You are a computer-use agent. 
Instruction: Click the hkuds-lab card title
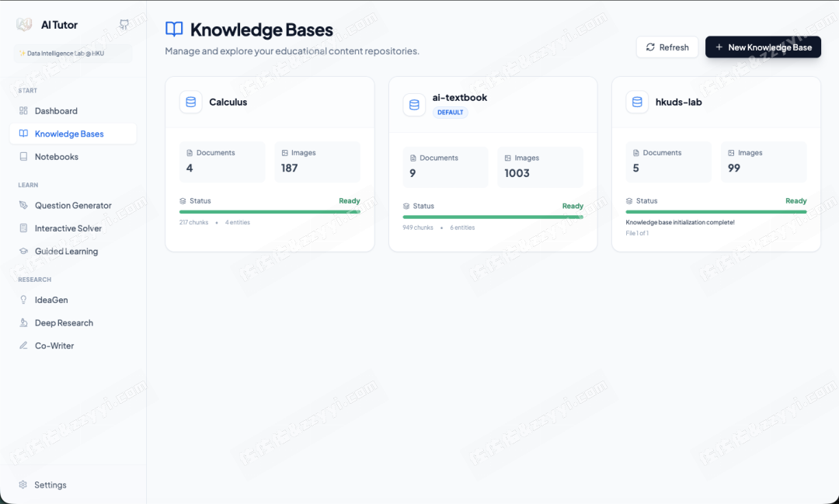pyautogui.click(x=678, y=103)
